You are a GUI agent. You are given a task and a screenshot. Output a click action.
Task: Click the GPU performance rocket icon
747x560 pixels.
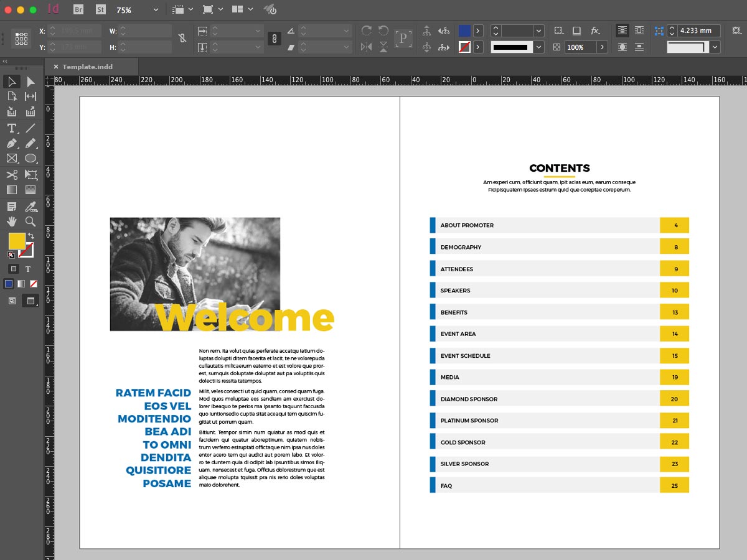pyautogui.click(x=270, y=9)
